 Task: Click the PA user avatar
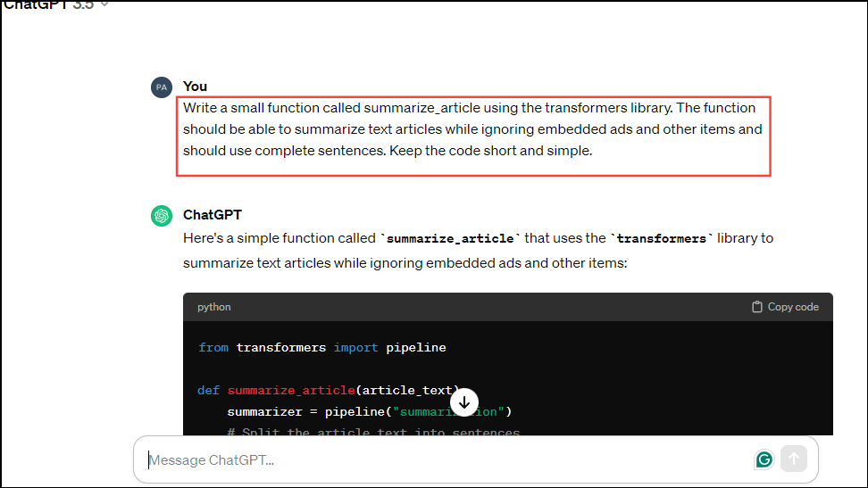[x=161, y=87]
